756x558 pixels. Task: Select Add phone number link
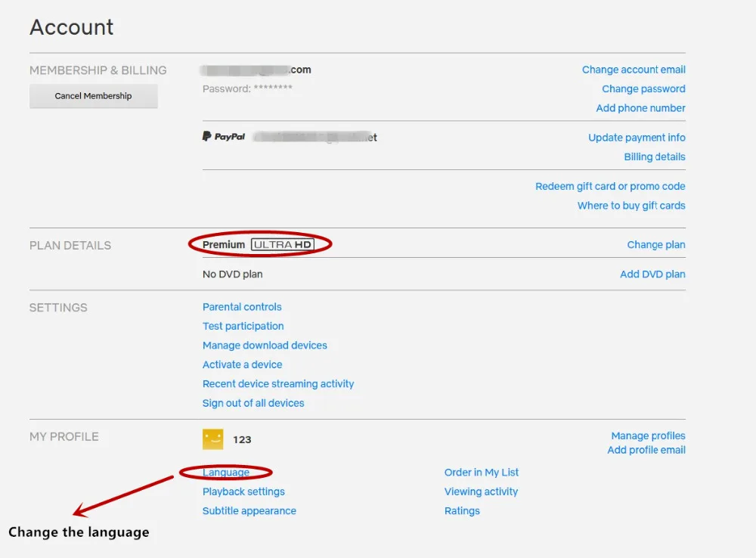[x=641, y=109]
